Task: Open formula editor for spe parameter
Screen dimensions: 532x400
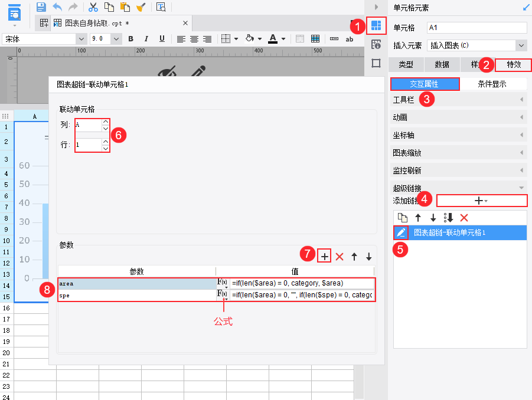Action: pyautogui.click(x=223, y=294)
